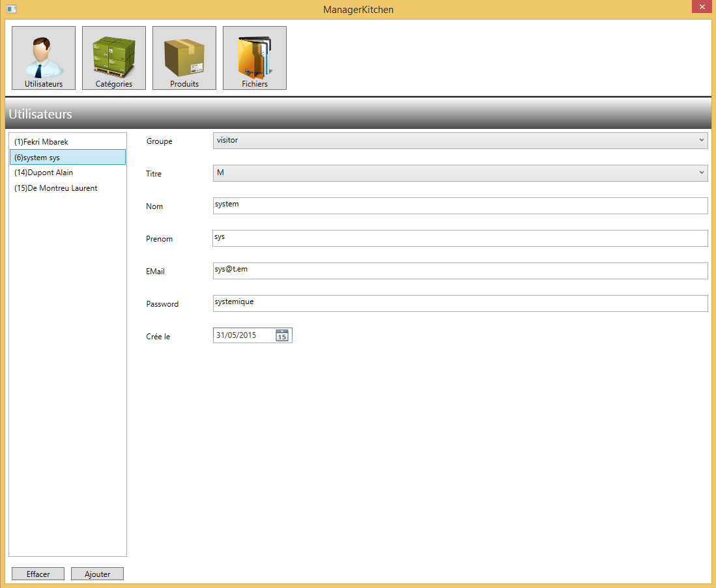This screenshot has height=588, width=716.
Task: Click the Effacer button
Action: click(x=38, y=574)
